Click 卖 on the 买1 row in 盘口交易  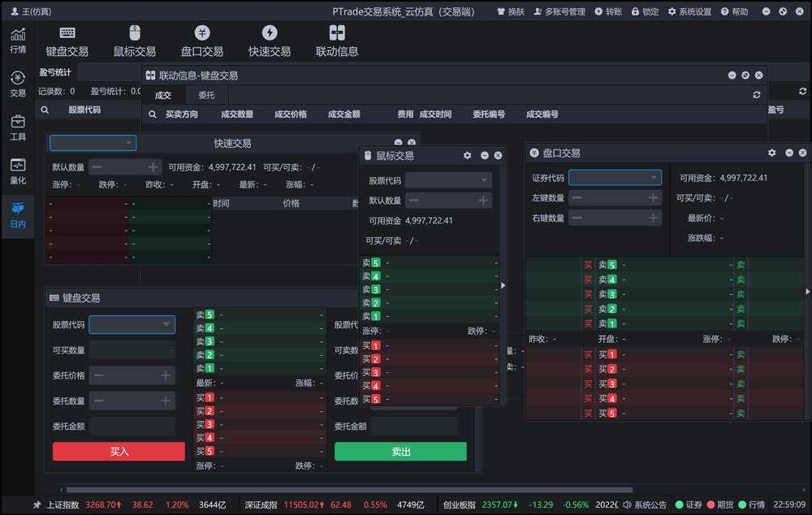click(x=741, y=354)
